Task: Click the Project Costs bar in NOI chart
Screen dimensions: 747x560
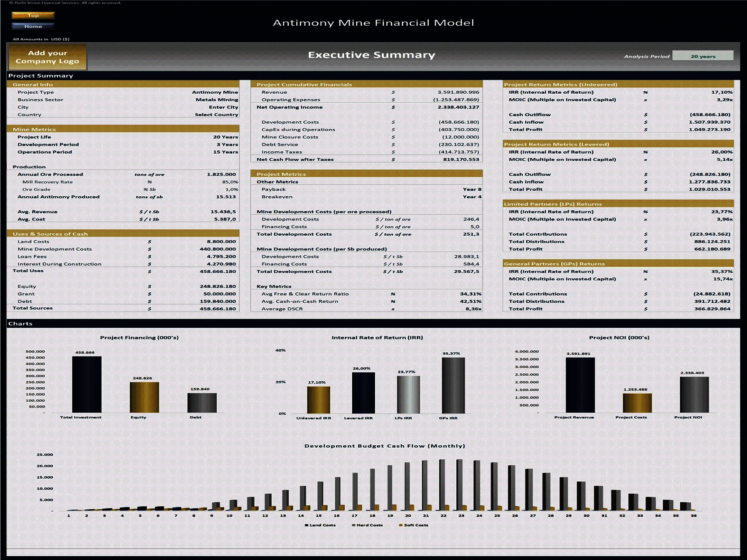Action: 637,403
